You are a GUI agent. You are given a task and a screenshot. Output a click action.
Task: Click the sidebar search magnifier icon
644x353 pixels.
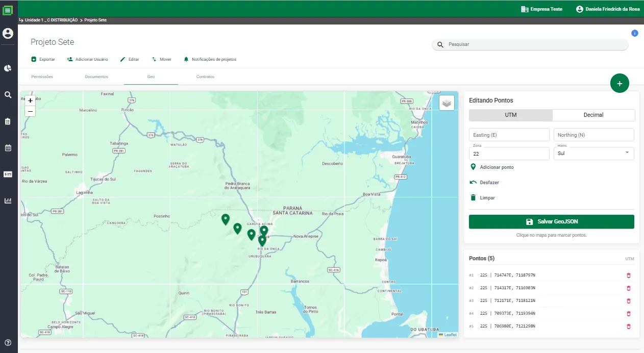8,95
